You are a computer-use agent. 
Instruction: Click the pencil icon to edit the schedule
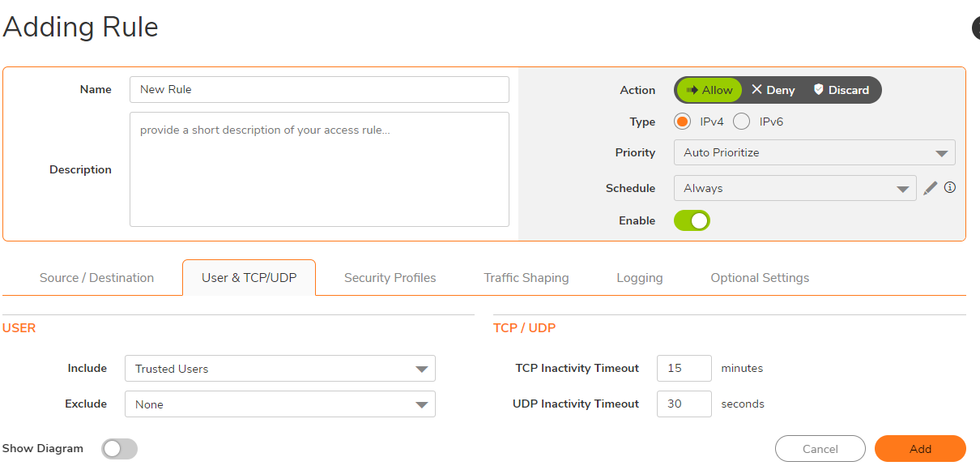point(931,188)
